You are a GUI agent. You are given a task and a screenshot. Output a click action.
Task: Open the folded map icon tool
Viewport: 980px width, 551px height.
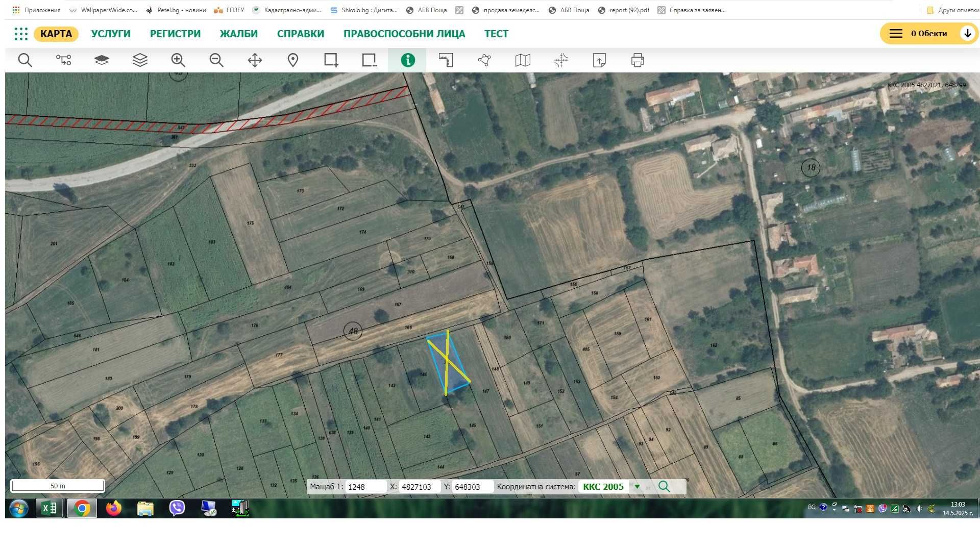(x=523, y=60)
